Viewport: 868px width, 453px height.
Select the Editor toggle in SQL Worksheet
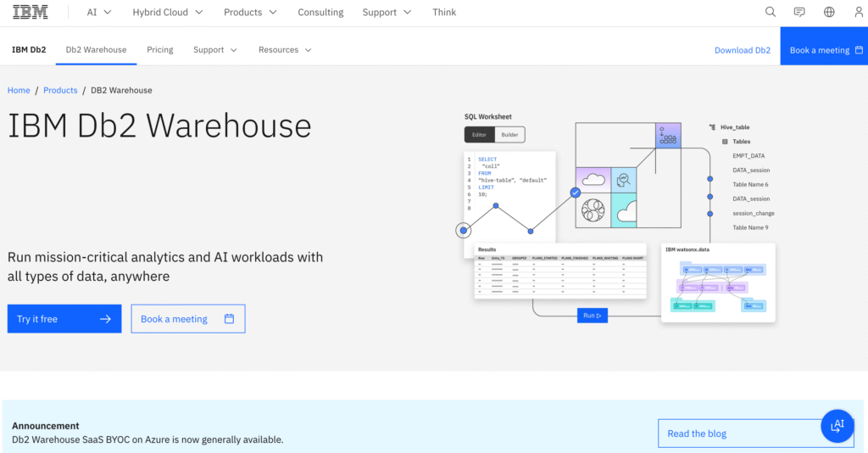pos(480,135)
